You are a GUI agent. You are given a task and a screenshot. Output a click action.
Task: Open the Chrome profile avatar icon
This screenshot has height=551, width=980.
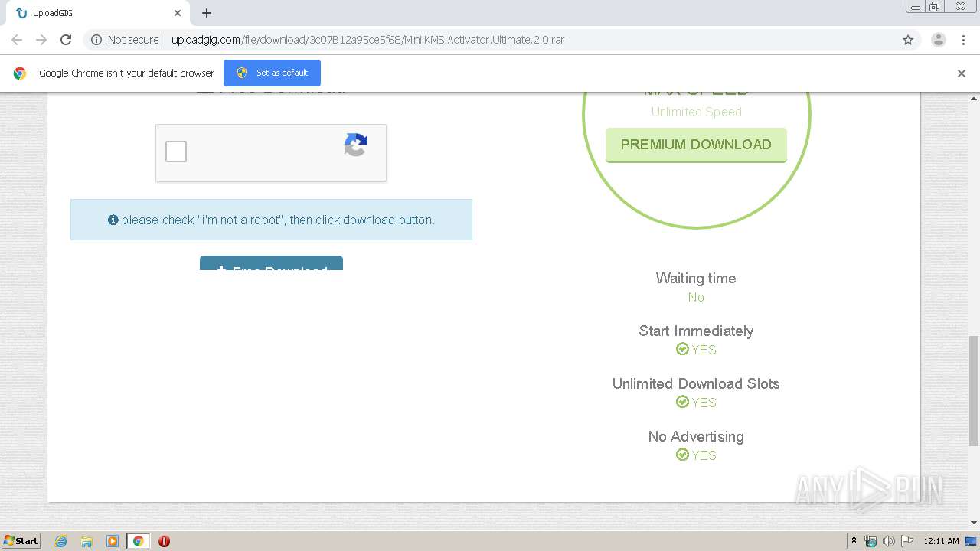(x=939, y=40)
